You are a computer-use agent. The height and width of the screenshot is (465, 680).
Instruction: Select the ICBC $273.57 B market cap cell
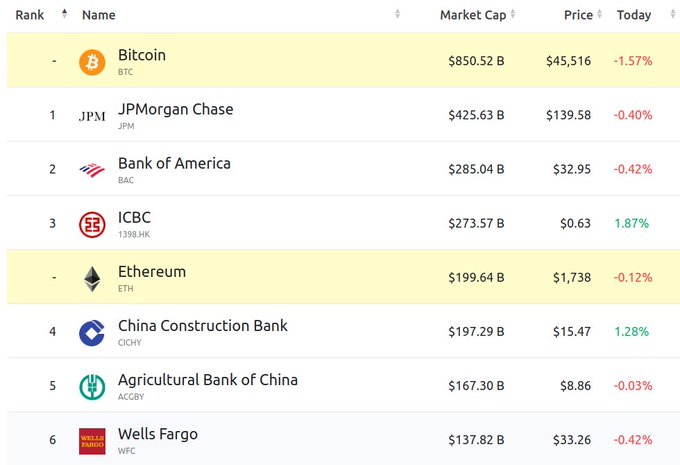[476, 223]
